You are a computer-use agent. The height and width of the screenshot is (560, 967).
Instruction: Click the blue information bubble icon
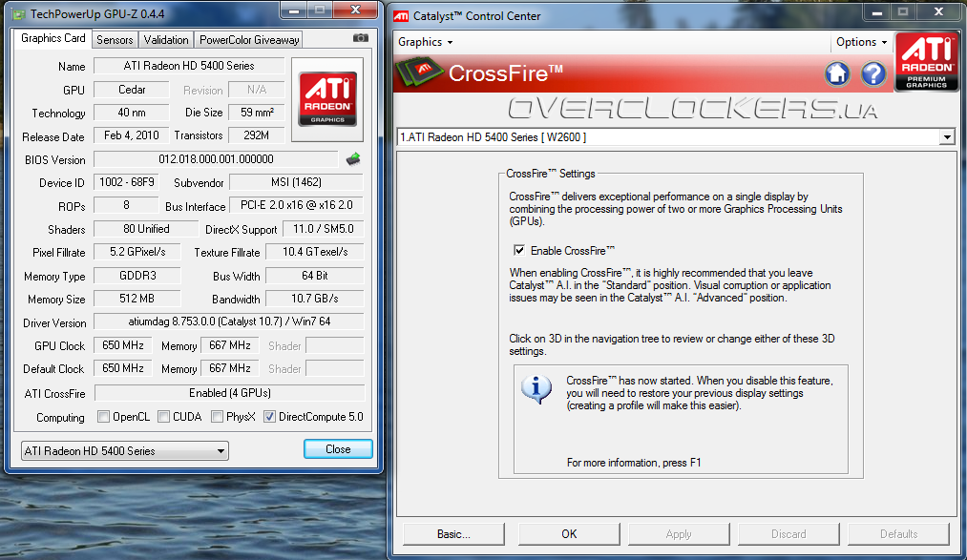(536, 389)
